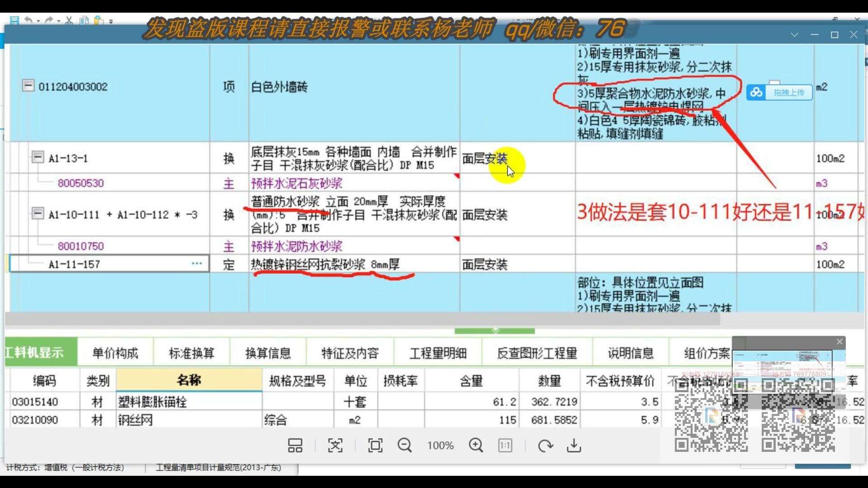Open the 说明信息 tab
This screenshot has width=868, height=488.
(630, 353)
